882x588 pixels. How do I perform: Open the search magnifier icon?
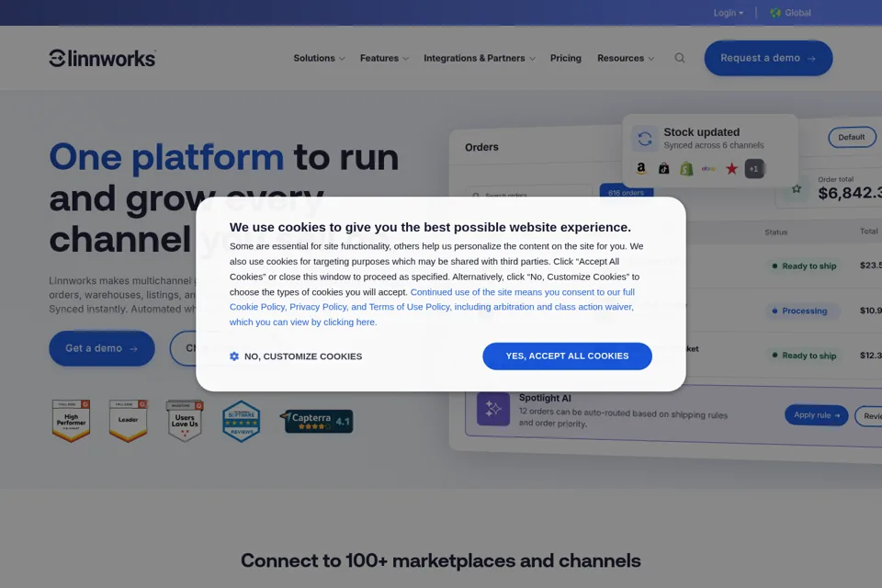tap(680, 58)
